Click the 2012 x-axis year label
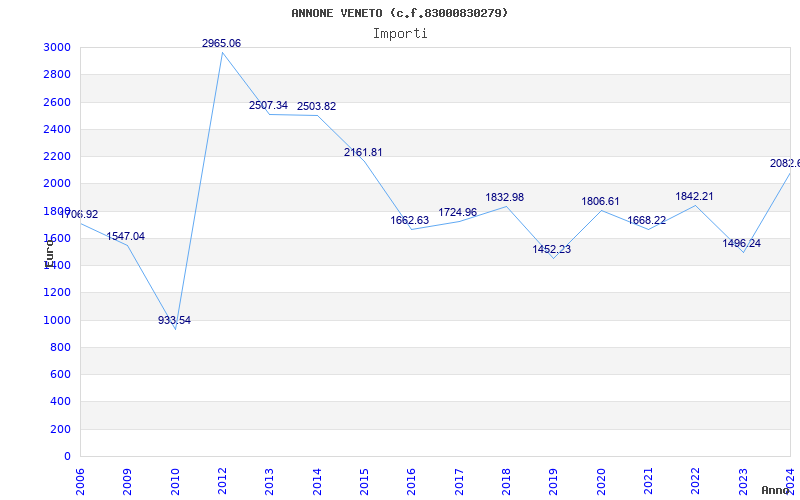Viewport: 800px width, 500px height. pos(222,482)
